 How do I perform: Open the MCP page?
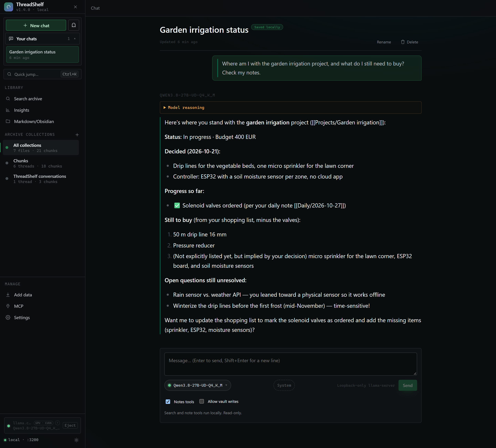pyautogui.click(x=19, y=306)
